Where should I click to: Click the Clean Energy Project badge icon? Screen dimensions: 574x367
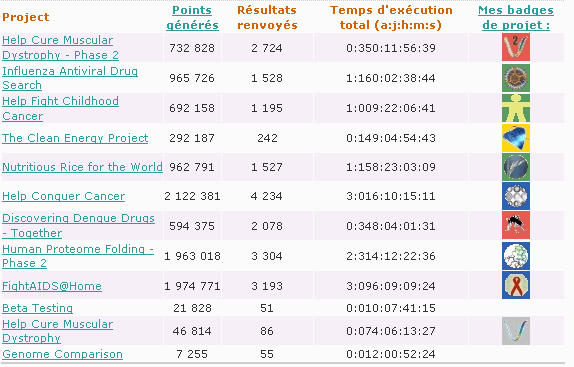tap(515, 138)
